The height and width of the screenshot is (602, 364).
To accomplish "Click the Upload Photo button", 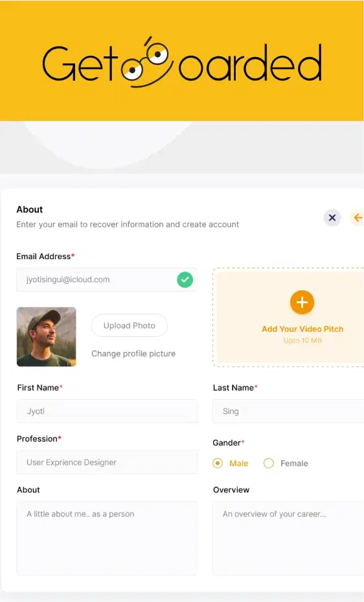I will (x=130, y=325).
